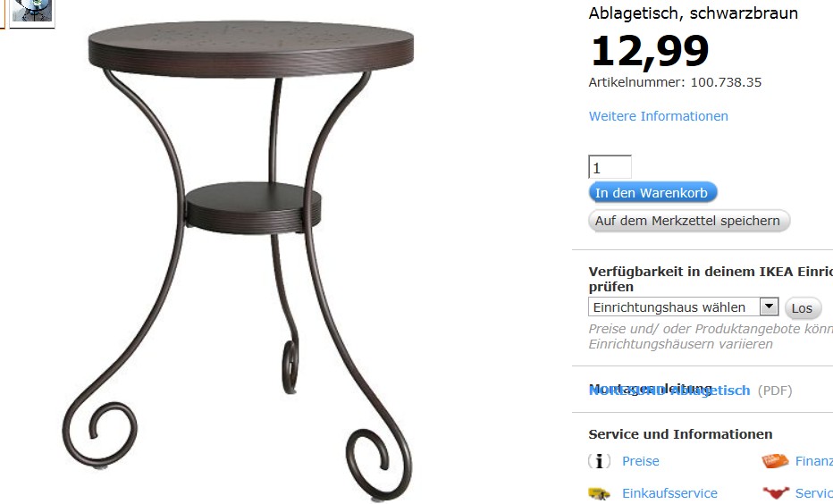The image size is (833, 504).
Task: Click Auf dem Merkzettel speichern button
Action: [x=689, y=221]
